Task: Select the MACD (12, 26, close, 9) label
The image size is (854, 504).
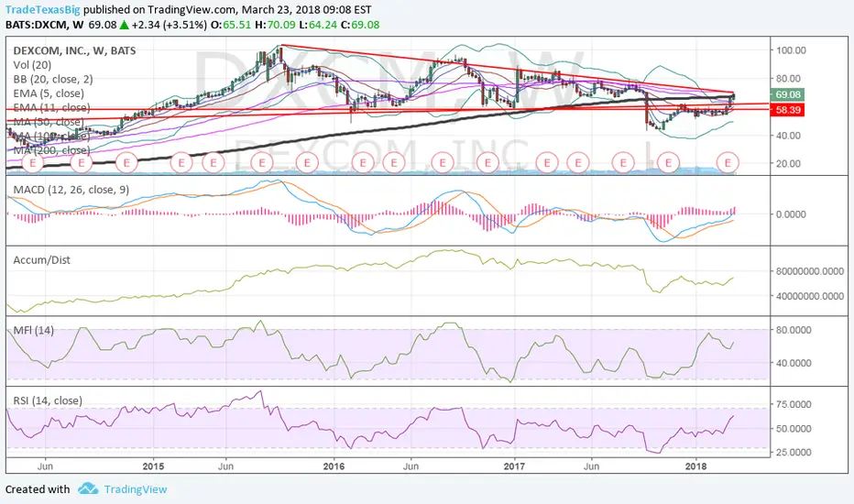Action: click(71, 190)
